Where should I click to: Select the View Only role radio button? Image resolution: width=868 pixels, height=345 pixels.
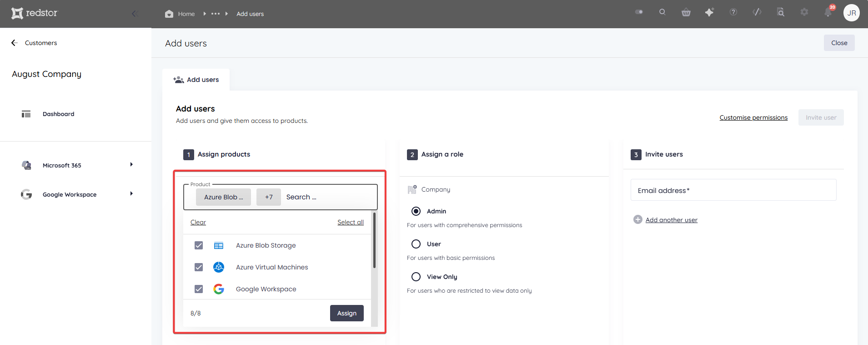[416, 277]
